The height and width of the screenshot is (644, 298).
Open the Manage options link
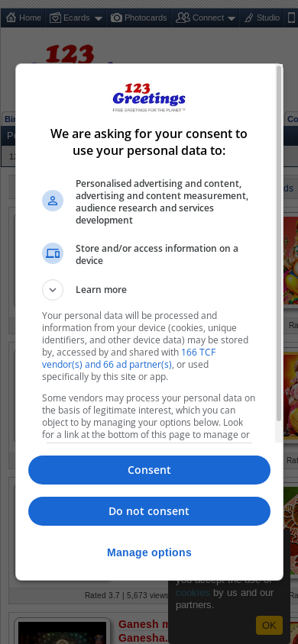tap(149, 552)
